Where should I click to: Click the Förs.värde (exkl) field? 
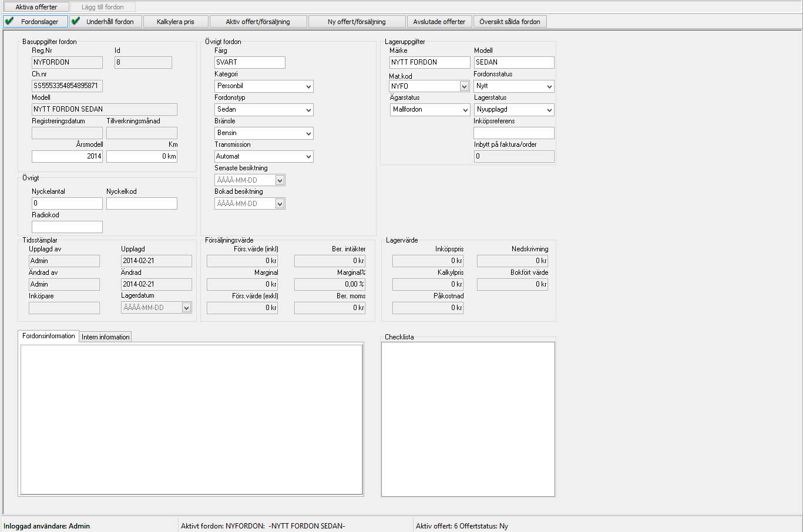click(242, 308)
